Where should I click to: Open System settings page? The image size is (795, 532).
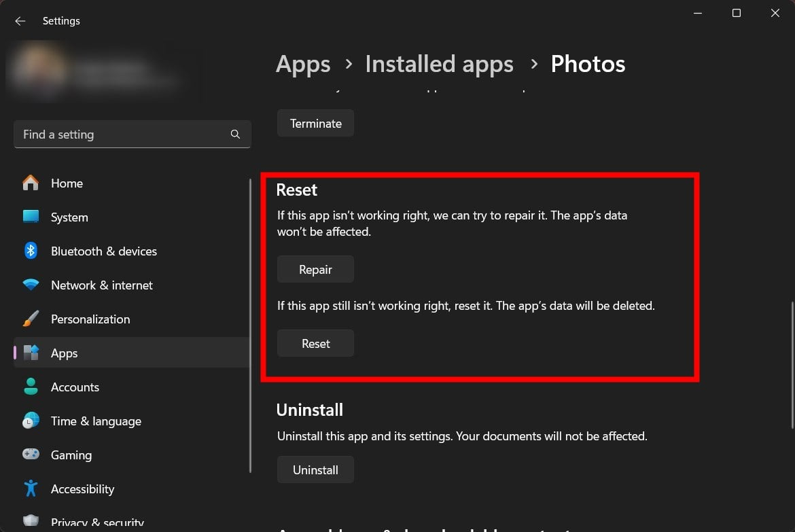click(x=131, y=217)
